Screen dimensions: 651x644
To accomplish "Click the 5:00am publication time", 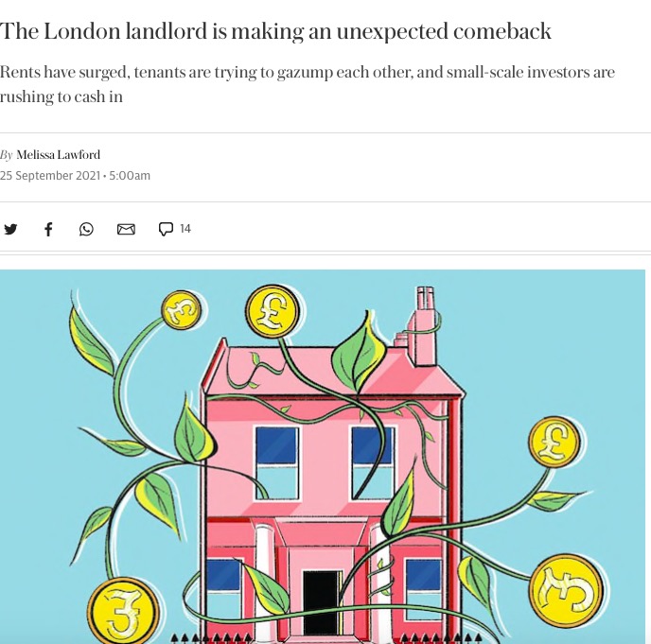I will 130,176.
